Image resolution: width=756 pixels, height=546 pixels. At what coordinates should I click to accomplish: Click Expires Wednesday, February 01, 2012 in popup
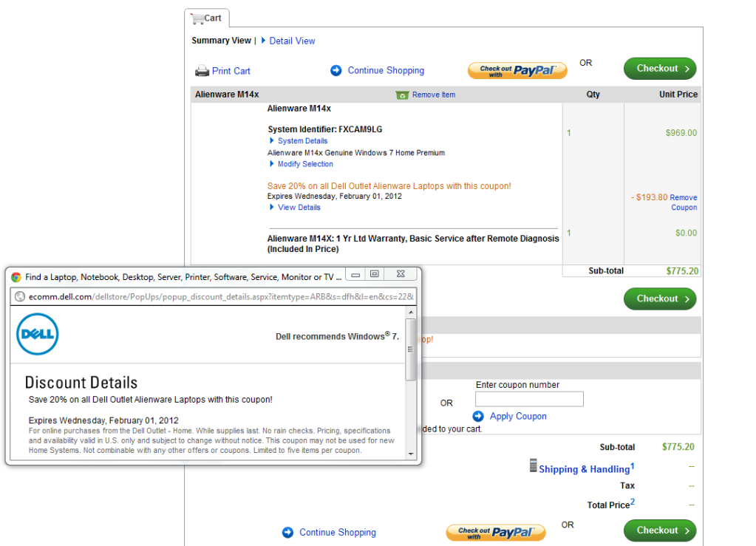(x=103, y=420)
